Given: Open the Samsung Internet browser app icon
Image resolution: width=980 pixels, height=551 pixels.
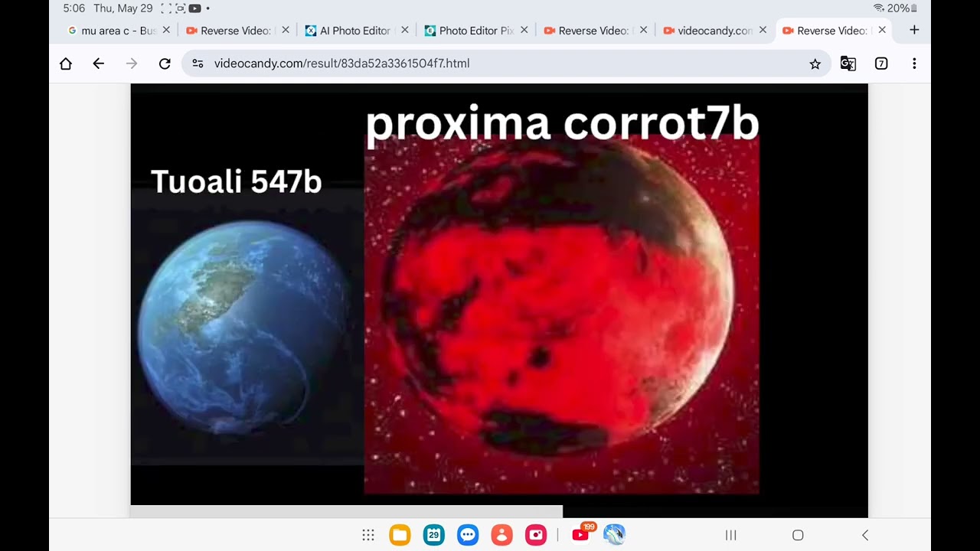Looking at the screenshot, I should pos(615,535).
